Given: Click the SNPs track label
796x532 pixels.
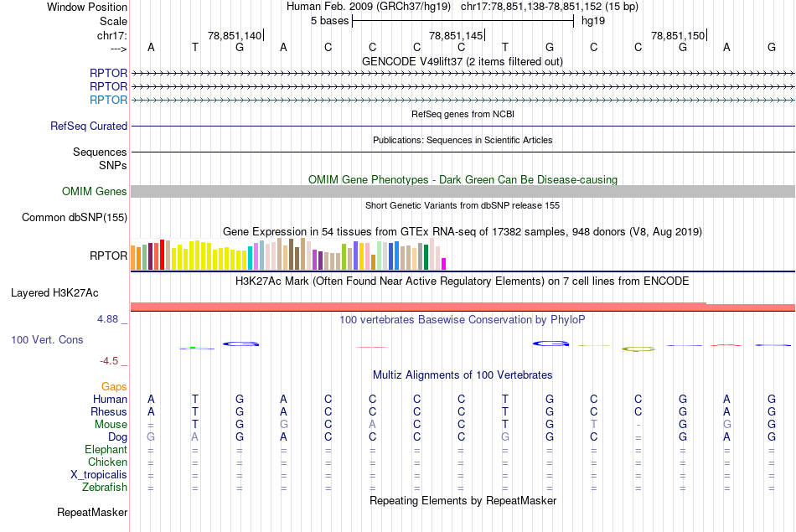Looking at the screenshot, I should tap(113, 166).
